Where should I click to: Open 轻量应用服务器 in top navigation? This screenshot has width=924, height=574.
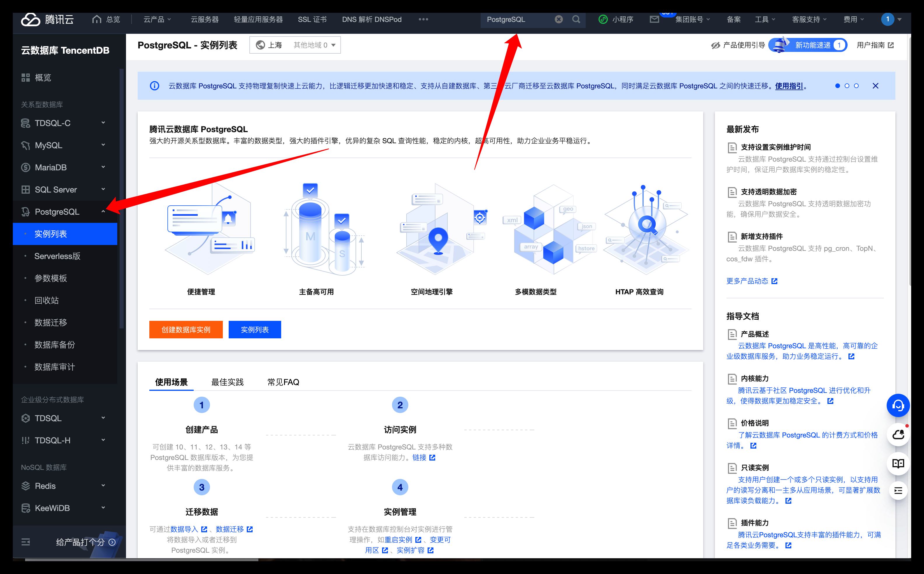pyautogui.click(x=258, y=19)
